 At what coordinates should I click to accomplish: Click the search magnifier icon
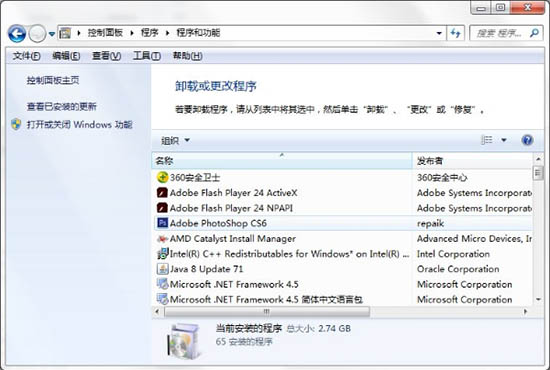pyautogui.click(x=534, y=33)
